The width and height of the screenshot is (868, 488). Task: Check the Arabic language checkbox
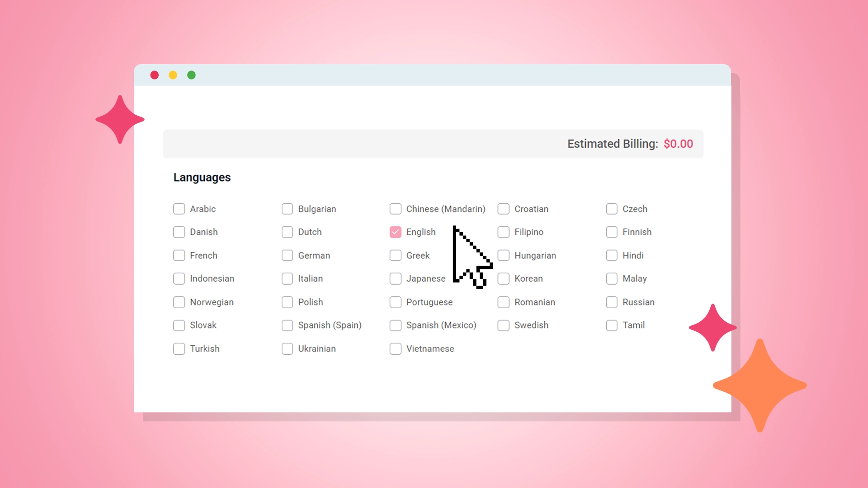pos(179,209)
